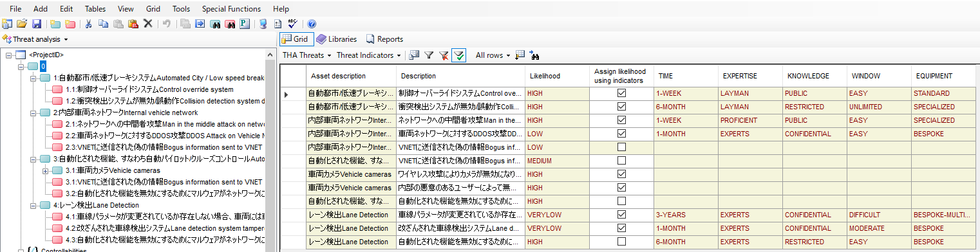Click the Paste special clipboard icon
The image size is (980, 252).
(133, 24)
